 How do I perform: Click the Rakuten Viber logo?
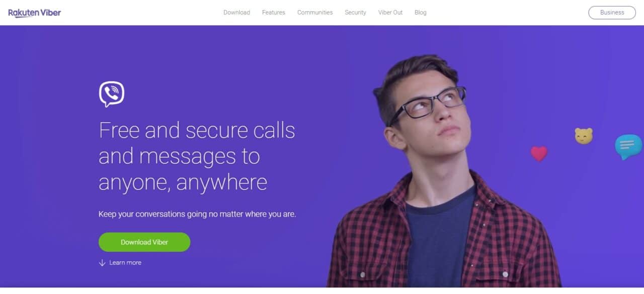[34, 13]
